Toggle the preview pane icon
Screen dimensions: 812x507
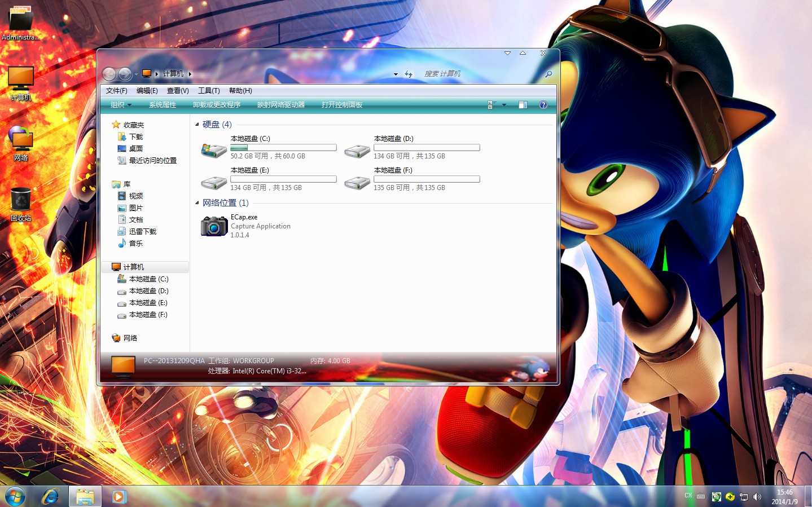tap(523, 105)
